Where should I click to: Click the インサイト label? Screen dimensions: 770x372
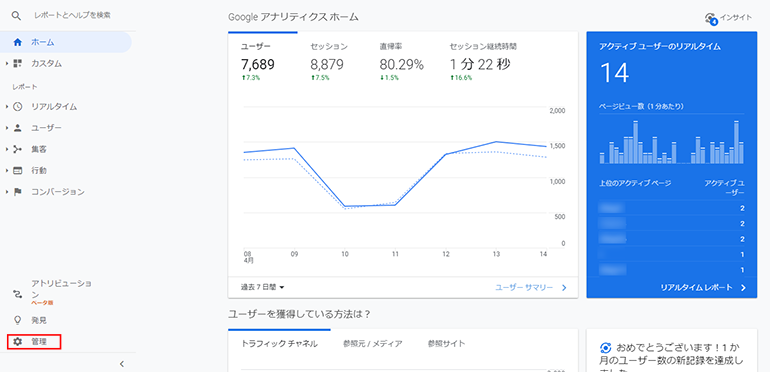click(x=736, y=17)
